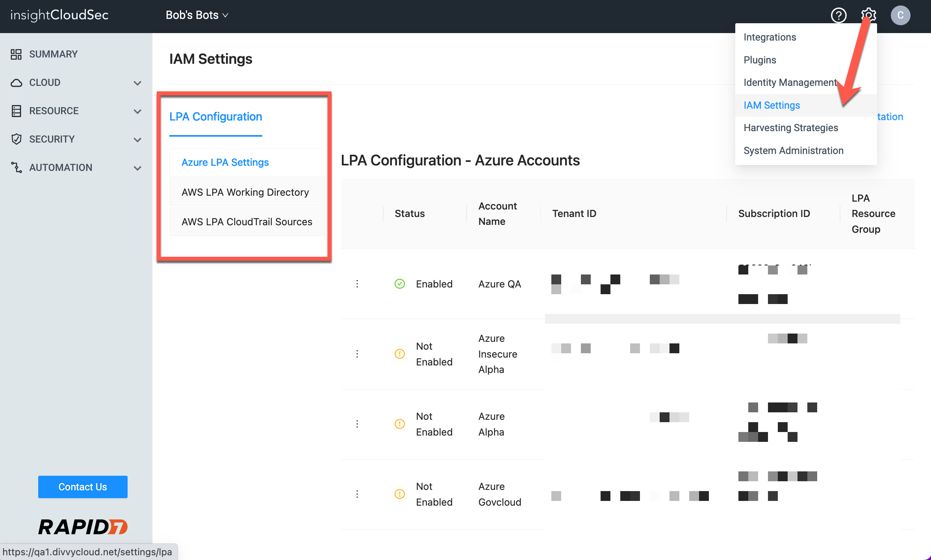Viewport: 931px width, 560px height.
Task: Select Plugins from settings menu
Action: point(806,60)
